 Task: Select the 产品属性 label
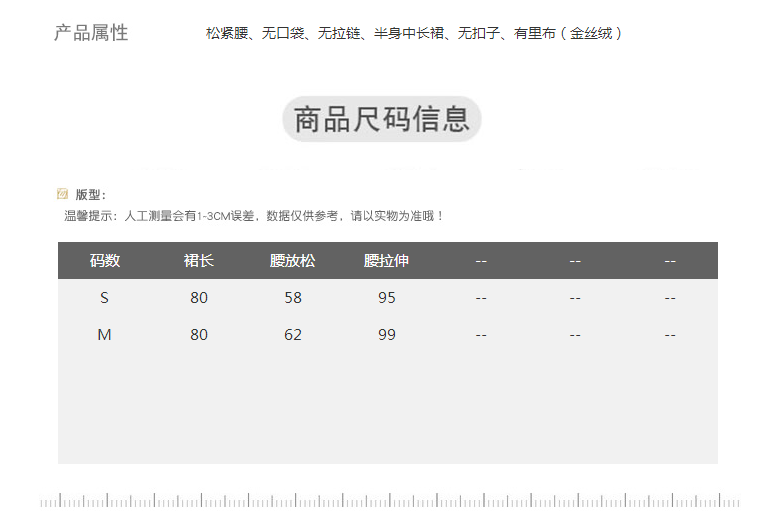tap(91, 33)
